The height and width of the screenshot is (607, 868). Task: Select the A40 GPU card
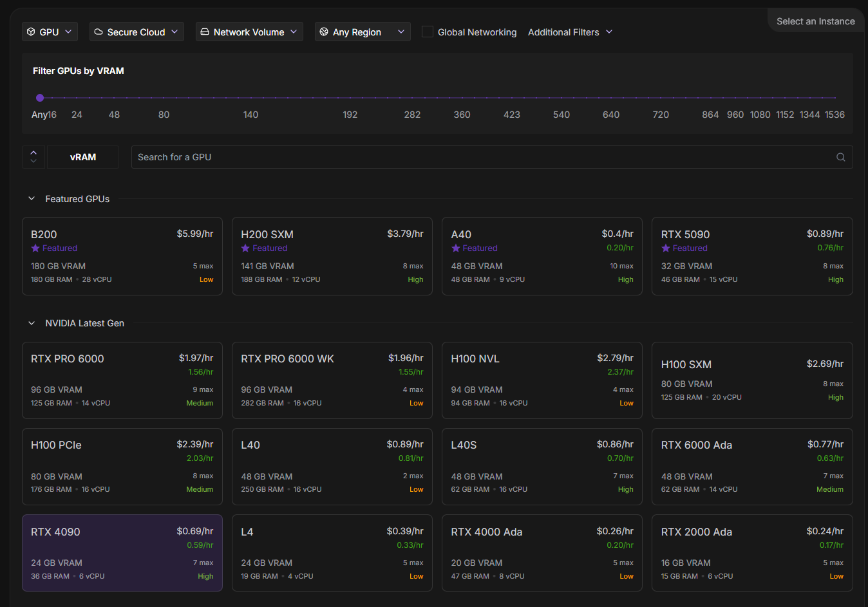(x=542, y=256)
